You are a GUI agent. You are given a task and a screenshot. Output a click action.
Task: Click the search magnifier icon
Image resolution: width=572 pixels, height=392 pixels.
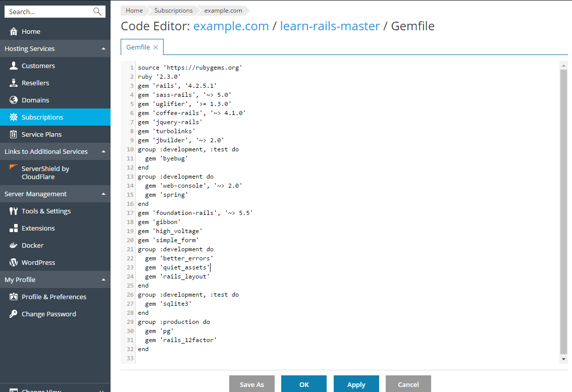point(97,12)
